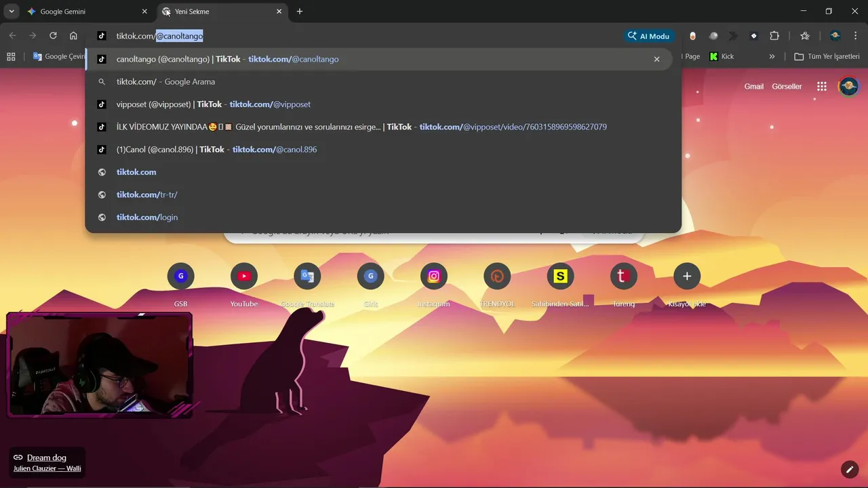Open Julien Clauzier — Walli credit link
Image resolution: width=868 pixels, height=488 pixels.
tap(47, 468)
